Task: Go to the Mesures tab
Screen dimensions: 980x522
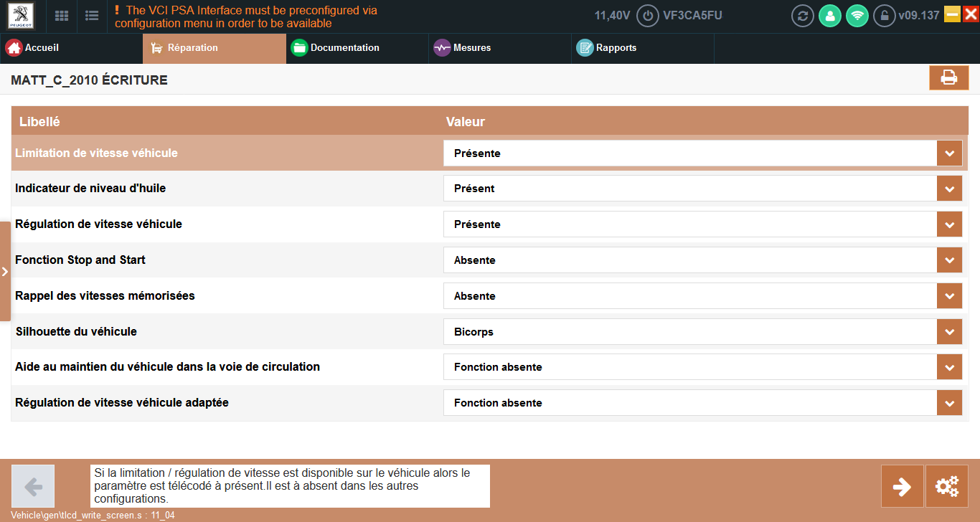Action: (471, 48)
